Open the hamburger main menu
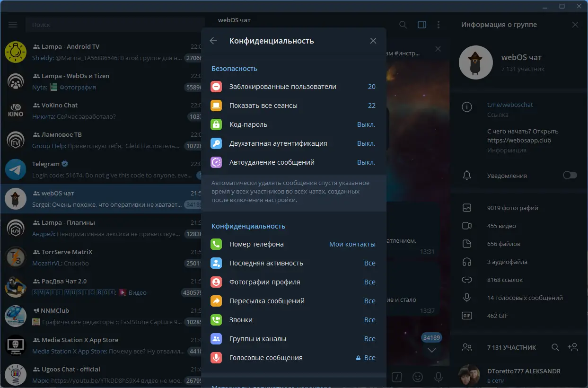The width and height of the screenshot is (588, 388). point(13,25)
